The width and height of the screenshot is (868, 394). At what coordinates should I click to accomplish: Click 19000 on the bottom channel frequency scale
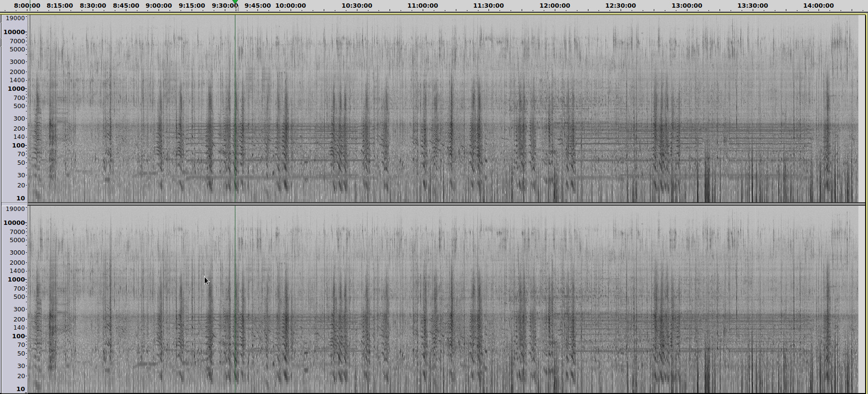point(15,209)
